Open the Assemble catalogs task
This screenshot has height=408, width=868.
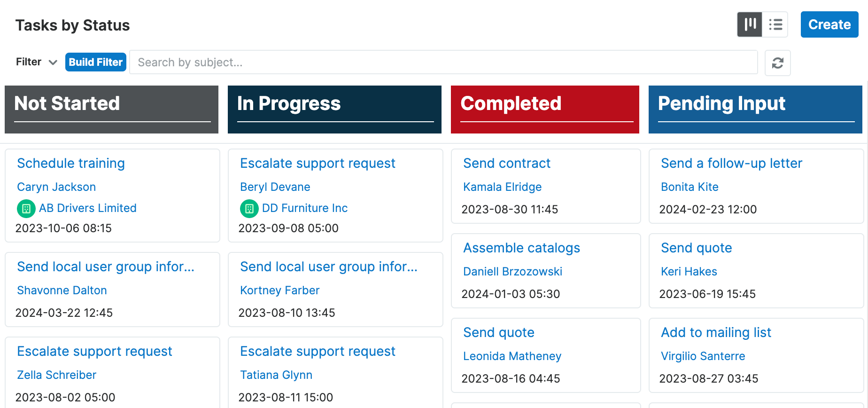[521, 248]
